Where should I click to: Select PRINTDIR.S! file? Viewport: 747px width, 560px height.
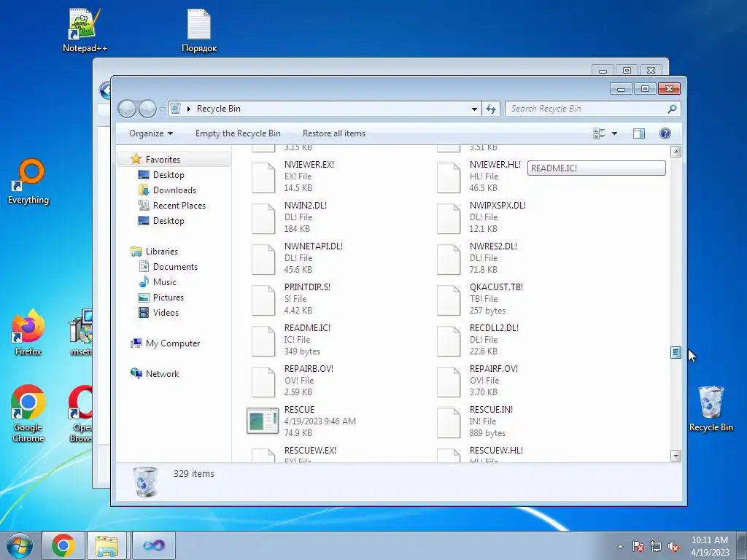pyautogui.click(x=292, y=300)
